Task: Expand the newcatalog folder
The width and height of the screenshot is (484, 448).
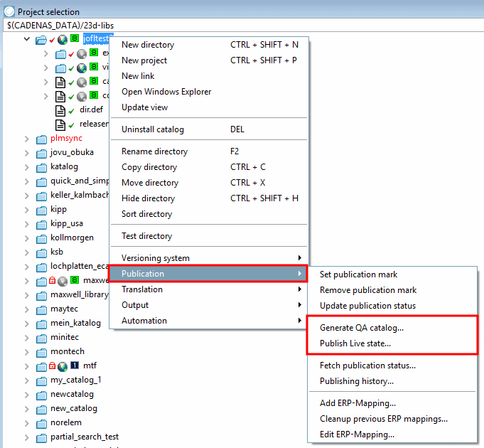Action: tap(27, 395)
